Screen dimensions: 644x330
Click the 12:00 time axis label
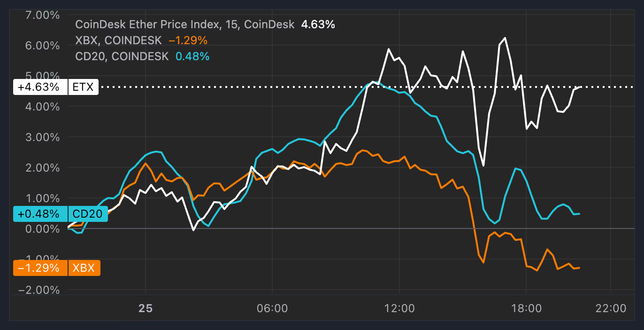[399, 309]
